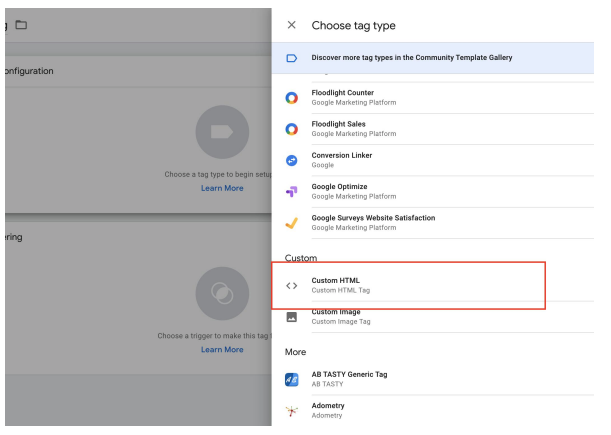Select the AB TASTY logo icon
Image resolution: width=611 pixels, height=435 pixels.
pos(291,379)
